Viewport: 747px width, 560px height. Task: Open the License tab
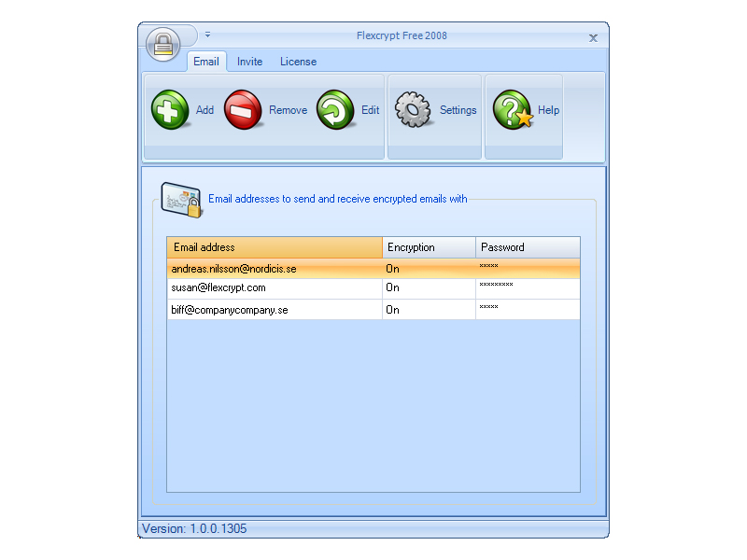tap(298, 62)
